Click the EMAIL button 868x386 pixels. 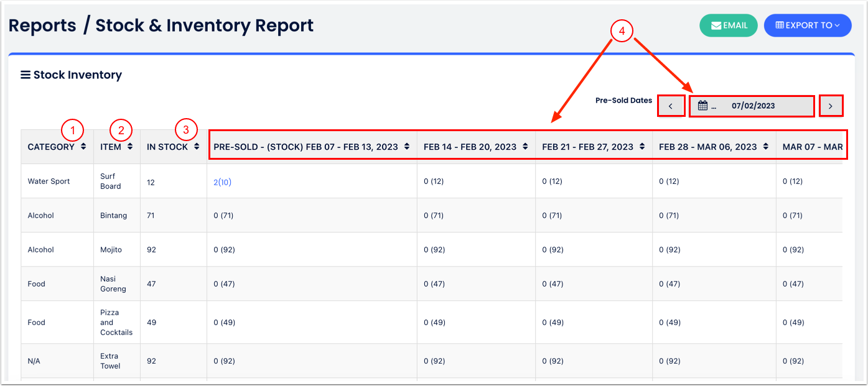729,25
